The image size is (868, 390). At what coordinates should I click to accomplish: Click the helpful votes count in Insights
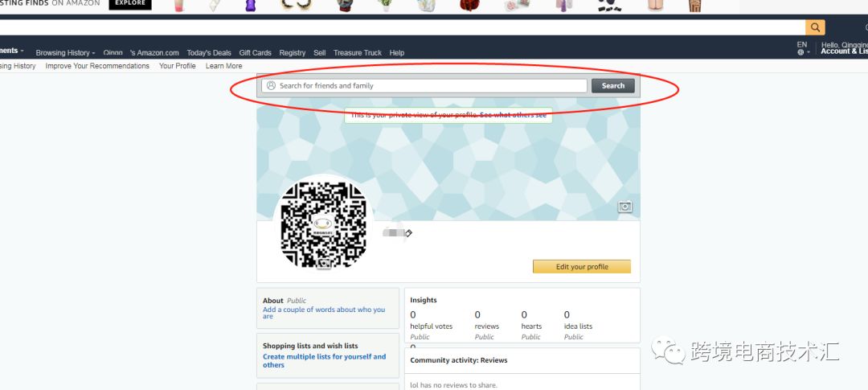pos(413,314)
